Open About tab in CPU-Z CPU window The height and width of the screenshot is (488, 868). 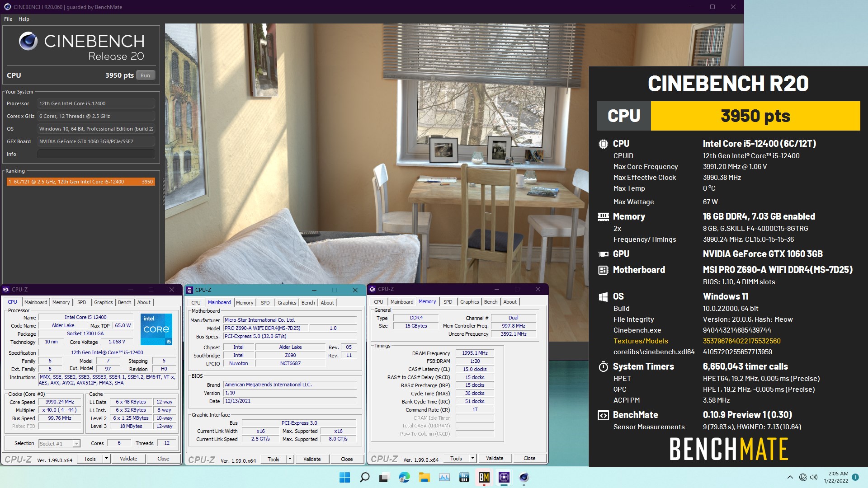144,302
